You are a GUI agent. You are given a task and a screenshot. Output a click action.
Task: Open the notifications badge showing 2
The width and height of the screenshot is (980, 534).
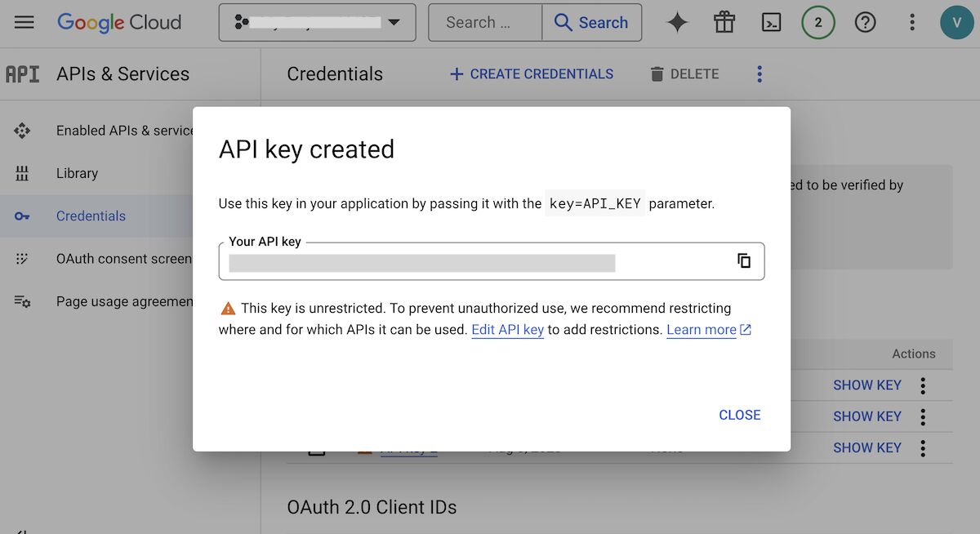click(817, 22)
